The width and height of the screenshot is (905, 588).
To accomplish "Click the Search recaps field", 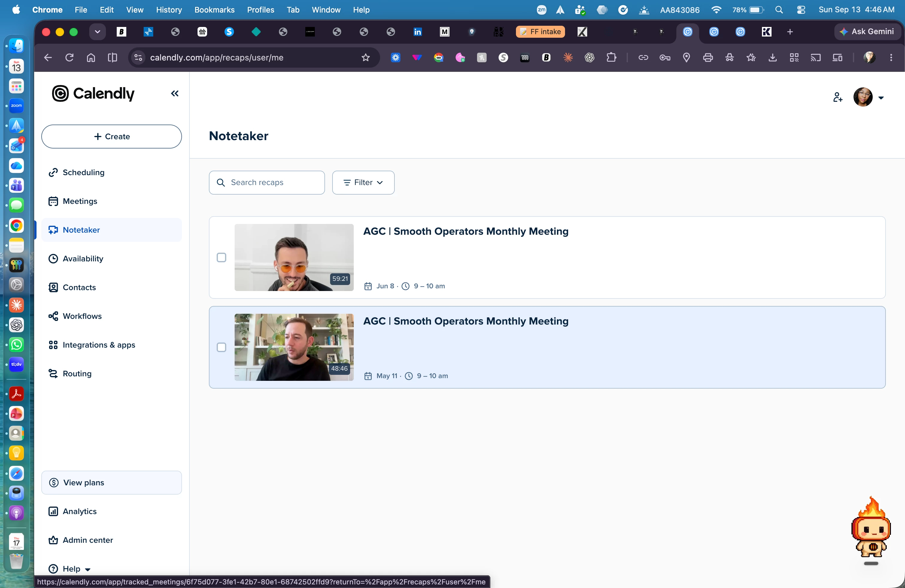I will pyautogui.click(x=267, y=183).
